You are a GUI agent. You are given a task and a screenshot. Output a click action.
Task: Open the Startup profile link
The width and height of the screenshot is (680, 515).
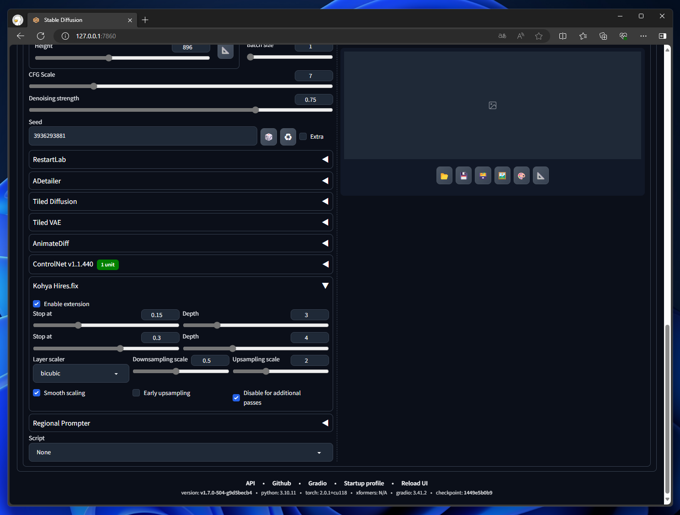(x=364, y=483)
